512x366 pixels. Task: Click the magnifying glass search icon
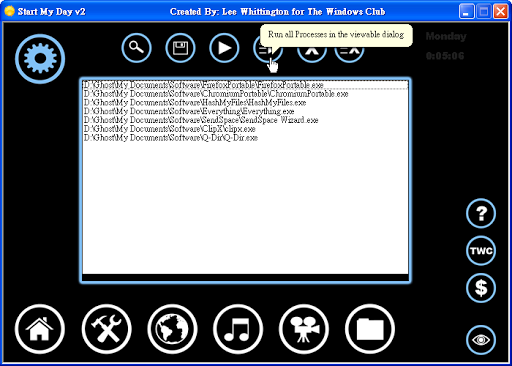[136, 48]
